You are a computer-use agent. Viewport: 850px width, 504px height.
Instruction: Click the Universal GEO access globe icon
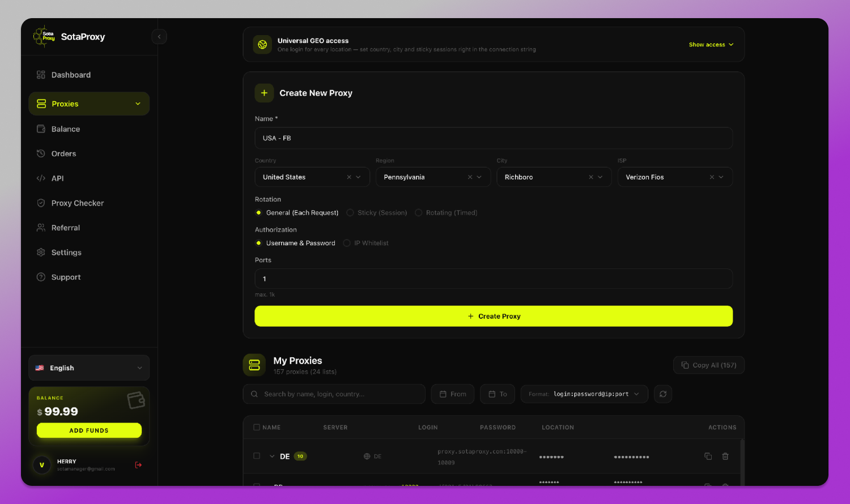[262, 44]
